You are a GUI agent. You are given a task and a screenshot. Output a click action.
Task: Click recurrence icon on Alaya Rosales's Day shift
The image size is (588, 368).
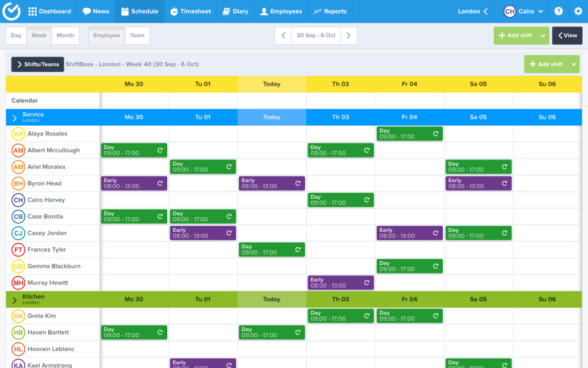coord(436,133)
